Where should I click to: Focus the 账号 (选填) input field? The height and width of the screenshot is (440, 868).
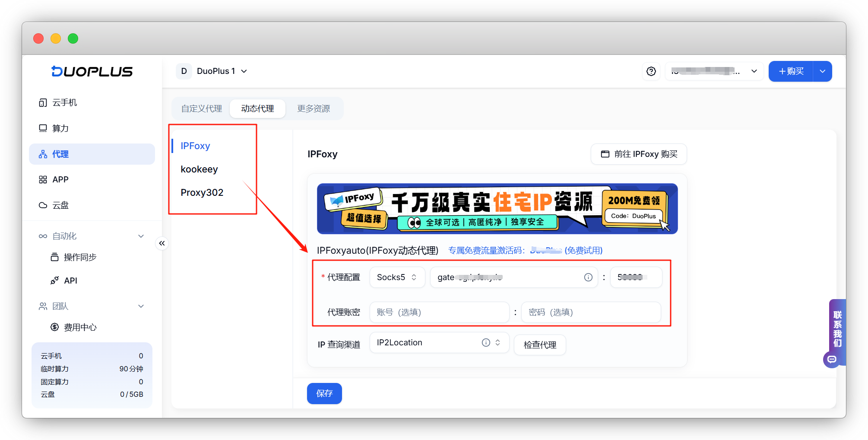440,312
